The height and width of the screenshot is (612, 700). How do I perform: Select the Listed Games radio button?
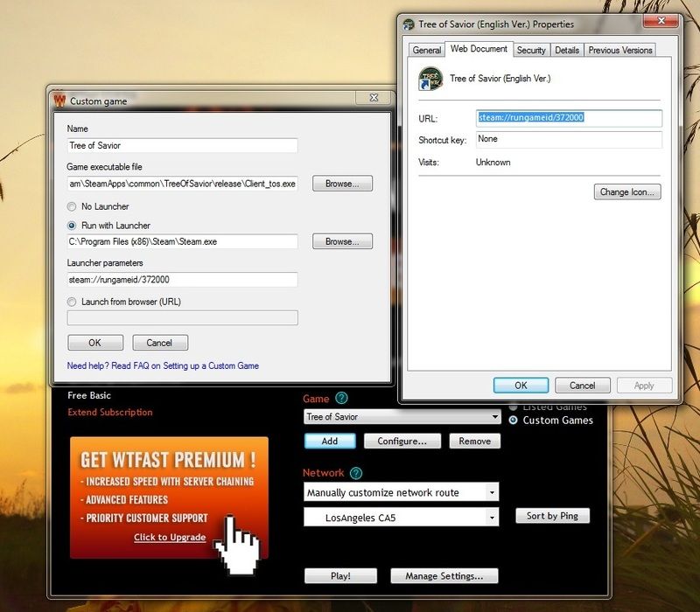514,407
